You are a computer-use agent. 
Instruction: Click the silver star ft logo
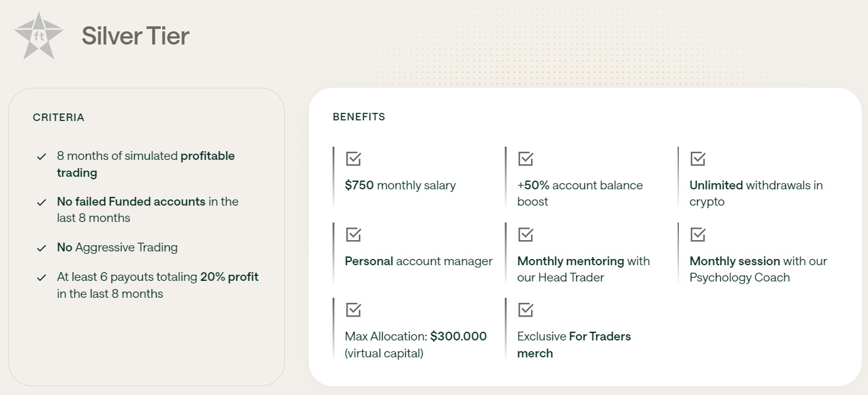click(39, 36)
